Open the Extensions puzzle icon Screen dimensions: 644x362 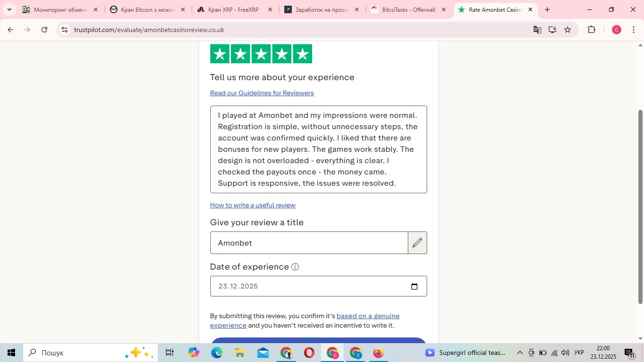[591, 30]
